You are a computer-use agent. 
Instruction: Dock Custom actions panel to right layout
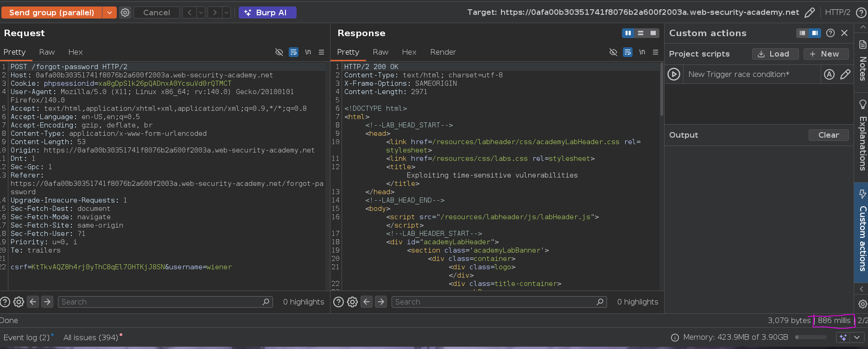click(x=815, y=33)
